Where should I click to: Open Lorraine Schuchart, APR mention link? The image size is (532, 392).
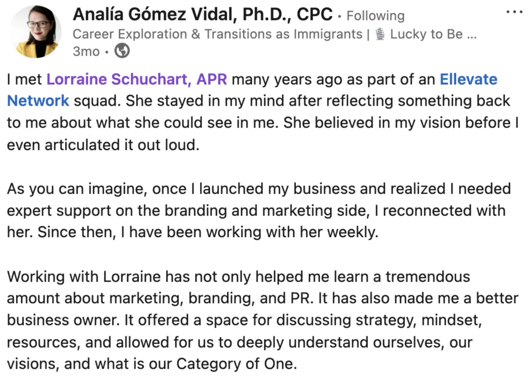(x=137, y=79)
